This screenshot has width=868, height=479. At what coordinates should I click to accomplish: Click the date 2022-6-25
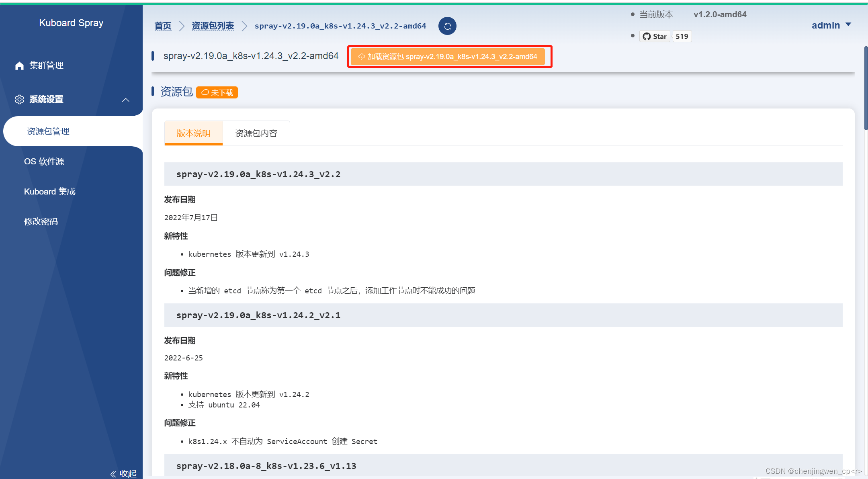tap(184, 358)
